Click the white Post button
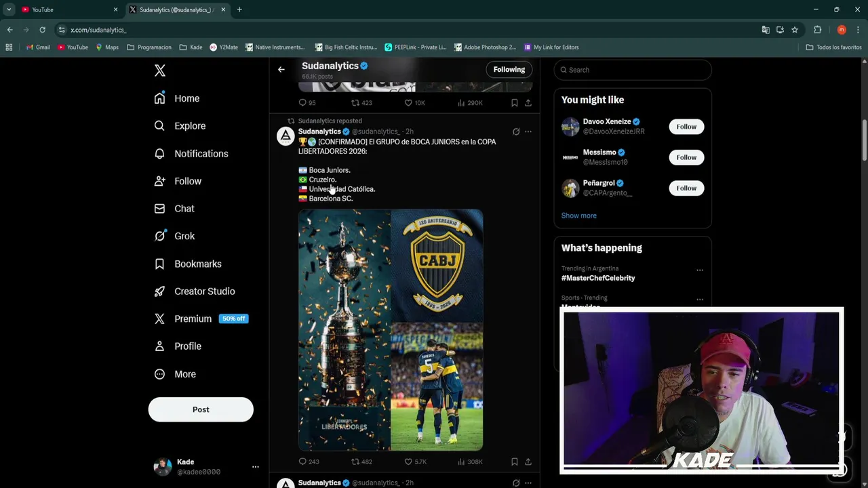This screenshot has height=488, width=868. (x=201, y=409)
